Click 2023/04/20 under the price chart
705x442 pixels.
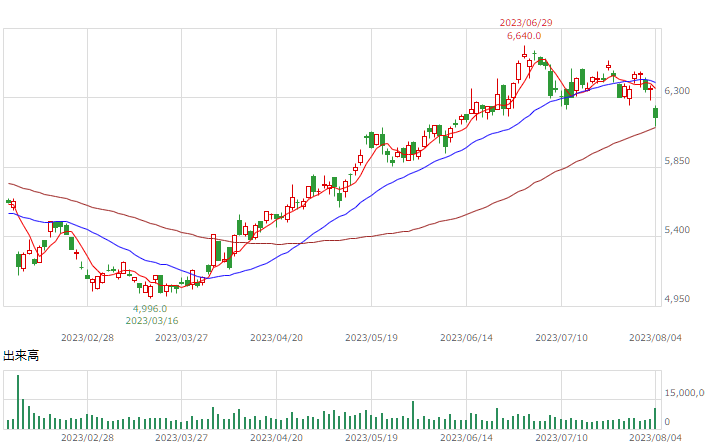[277, 338]
